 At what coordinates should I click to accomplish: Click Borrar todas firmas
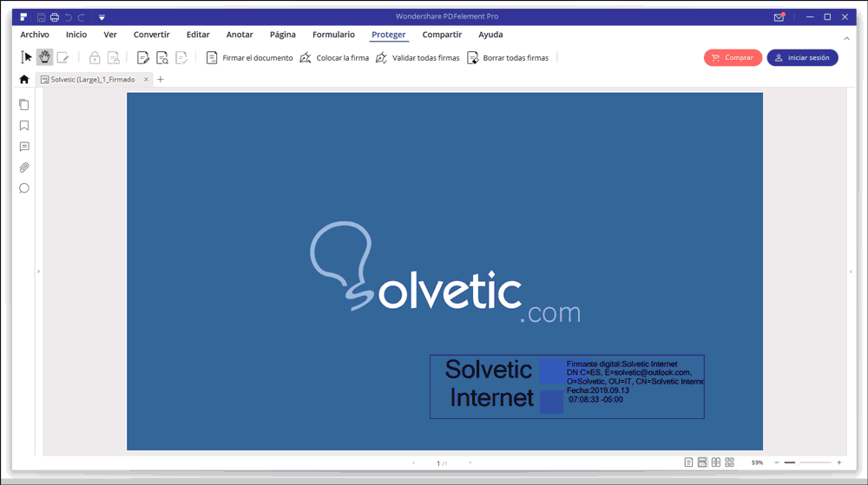pos(508,57)
